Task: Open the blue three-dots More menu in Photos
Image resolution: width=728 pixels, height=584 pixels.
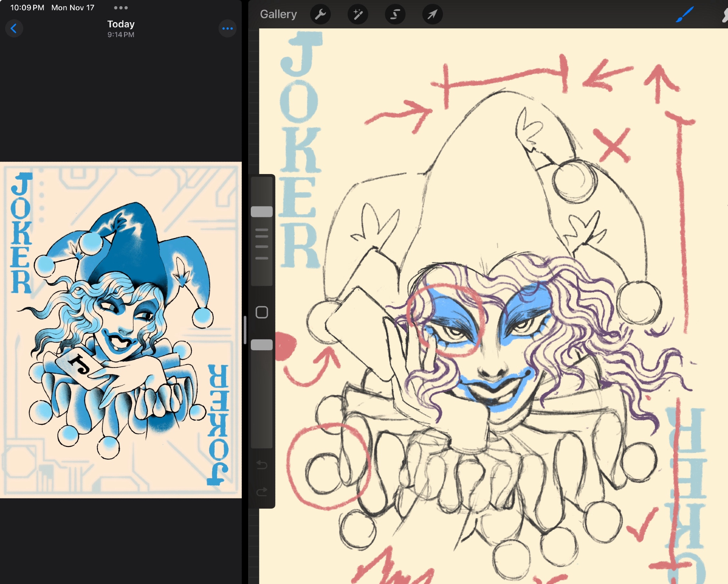Action: tap(227, 28)
